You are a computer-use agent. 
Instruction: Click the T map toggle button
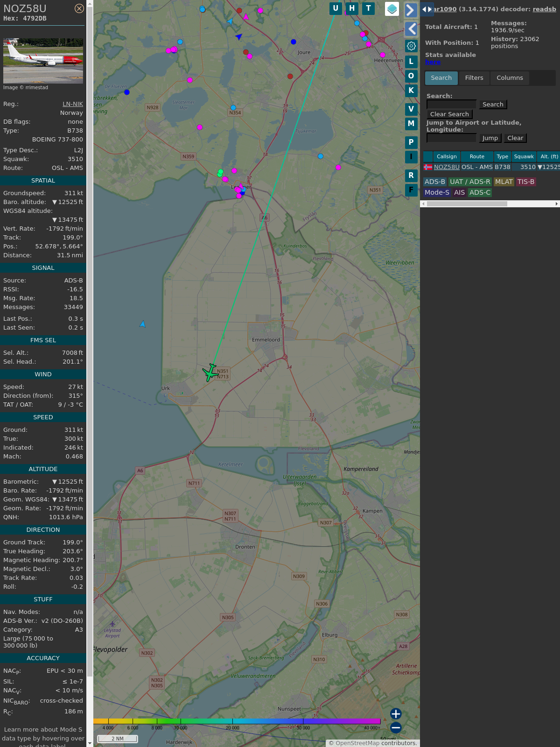tap(369, 8)
